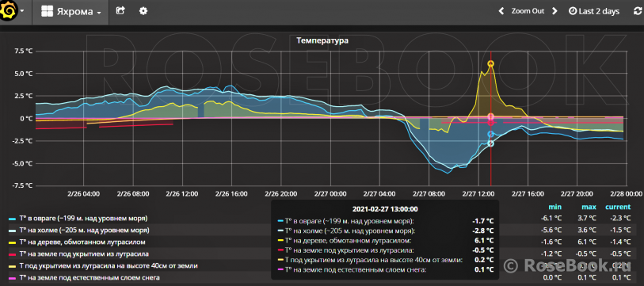This screenshot has width=644, height=286.
Task: Sort legend by current column header
Action: (618, 207)
